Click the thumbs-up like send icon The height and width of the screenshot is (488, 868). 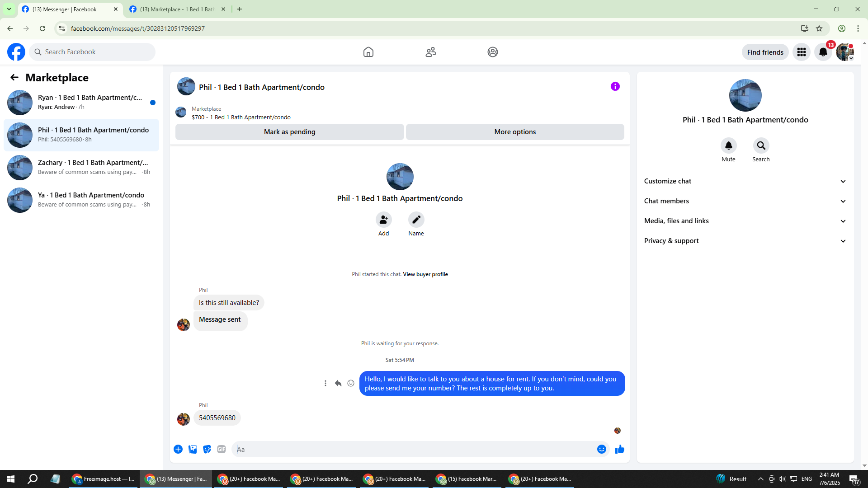(619, 449)
